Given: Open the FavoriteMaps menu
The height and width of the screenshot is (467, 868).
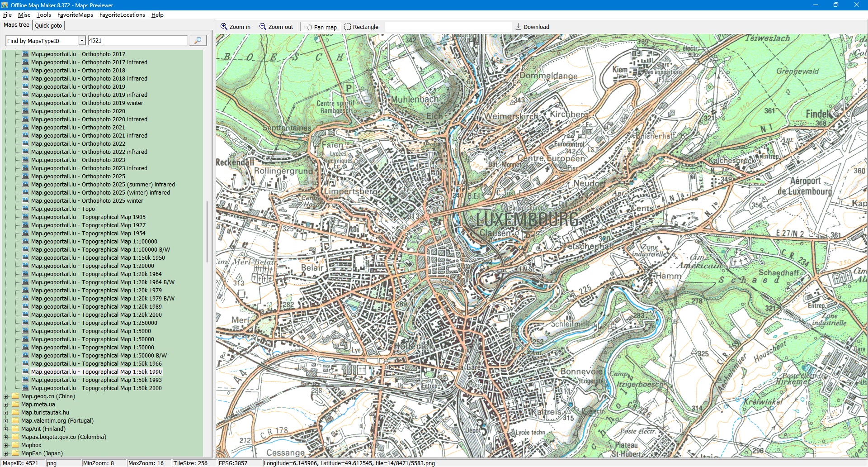Looking at the screenshot, I should [75, 15].
